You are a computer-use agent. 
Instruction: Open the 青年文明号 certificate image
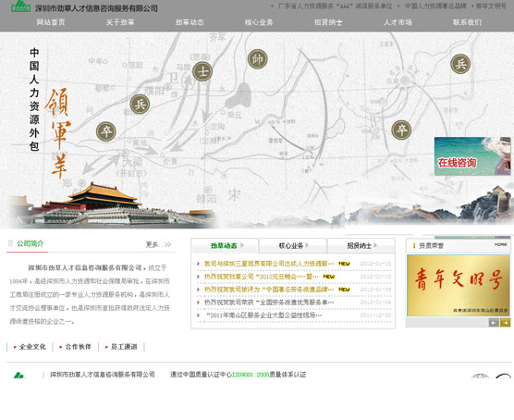[x=459, y=286]
